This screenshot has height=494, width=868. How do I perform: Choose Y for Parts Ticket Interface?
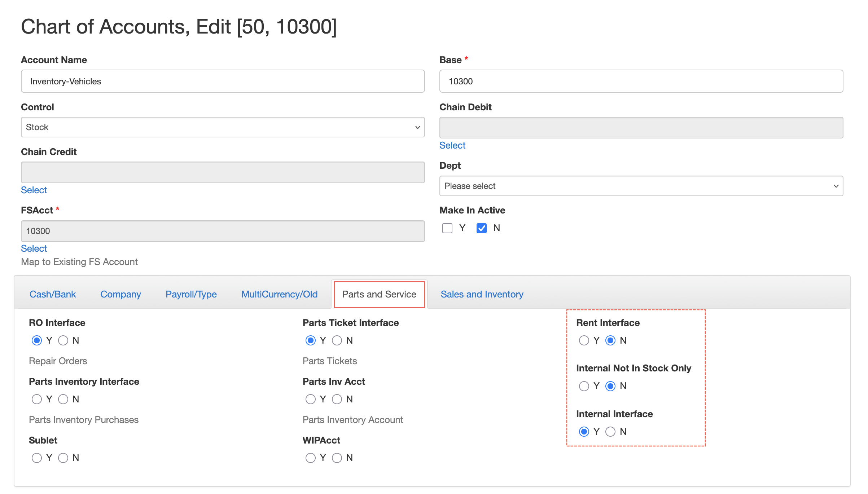click(311, 340)
